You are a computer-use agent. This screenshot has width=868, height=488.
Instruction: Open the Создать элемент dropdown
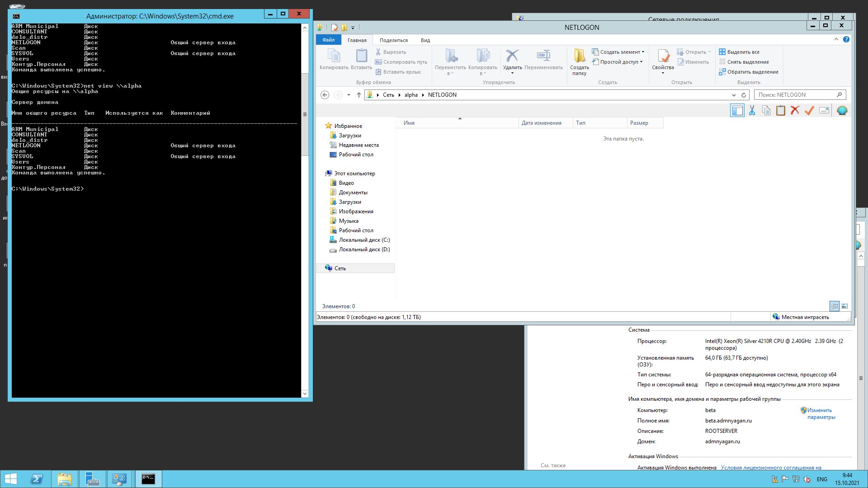pyautogui.click(x=643, y=52)
